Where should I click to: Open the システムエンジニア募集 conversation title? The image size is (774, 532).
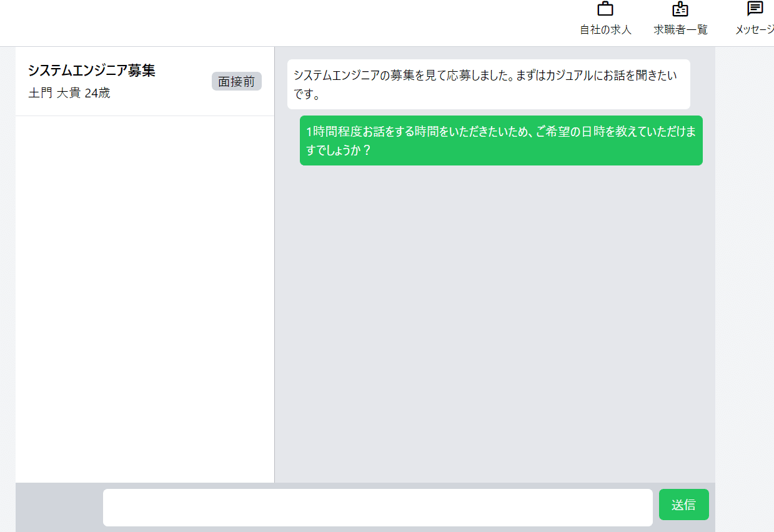pos(91,71)
